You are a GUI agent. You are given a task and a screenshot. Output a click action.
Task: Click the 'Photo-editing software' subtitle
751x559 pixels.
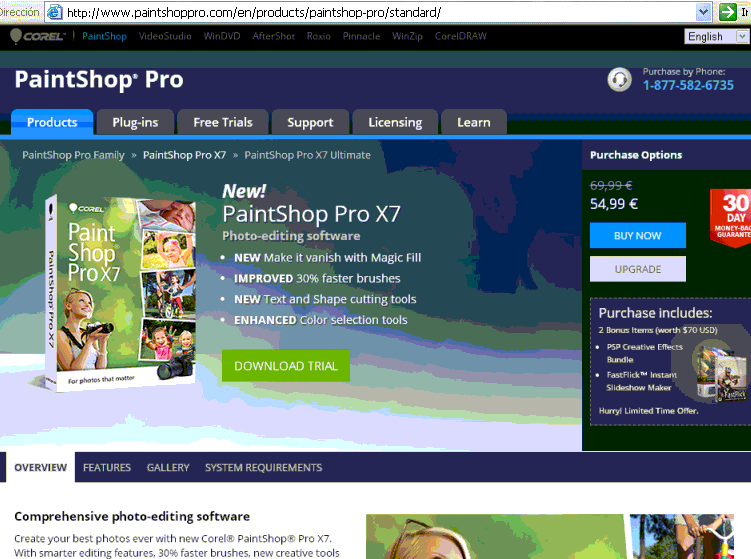[x=291, y=236]
